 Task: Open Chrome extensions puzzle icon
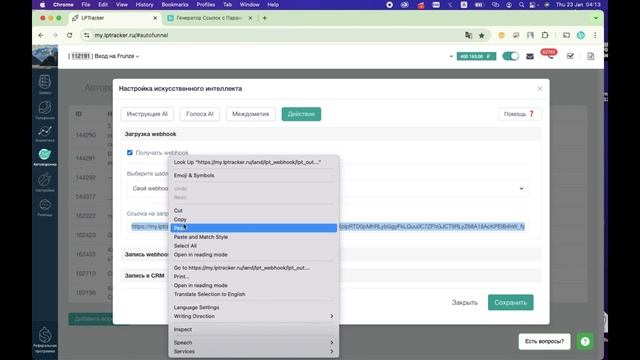coord(545,36)
